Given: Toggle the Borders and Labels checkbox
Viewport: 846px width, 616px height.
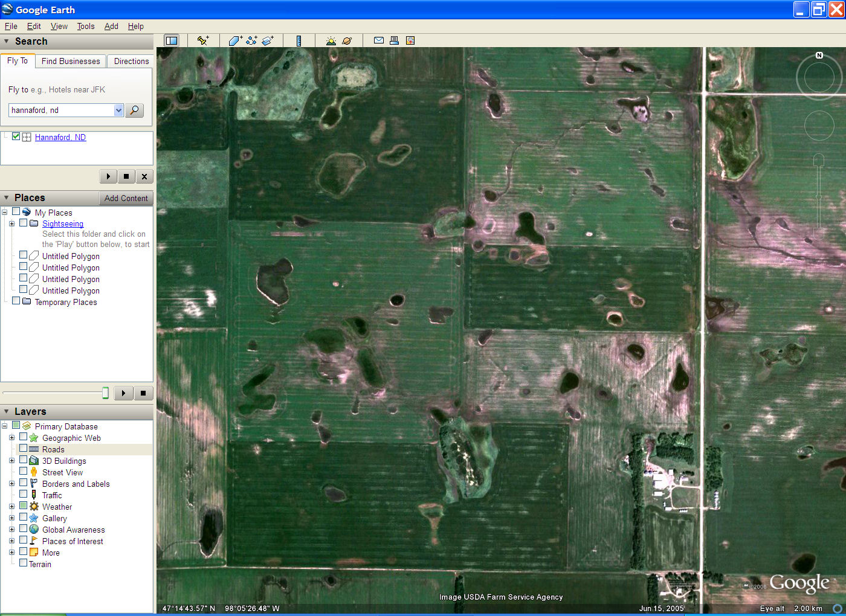Looking at the screenshot, I should click(x=24, y=483).
